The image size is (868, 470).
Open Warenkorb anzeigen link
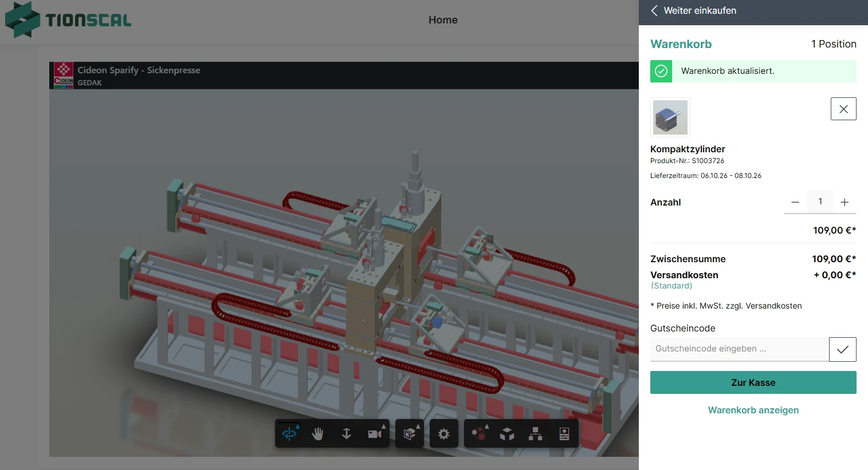(x=753, y=410)
